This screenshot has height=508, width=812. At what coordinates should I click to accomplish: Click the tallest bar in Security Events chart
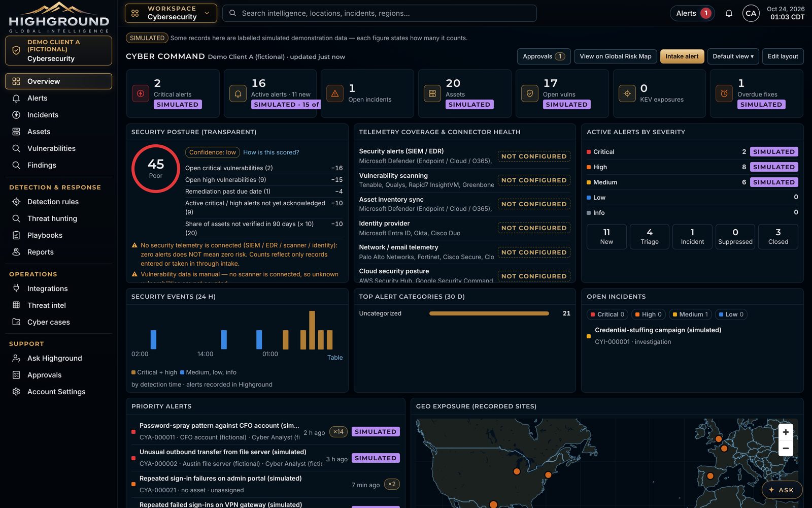(x=312, y=330)
